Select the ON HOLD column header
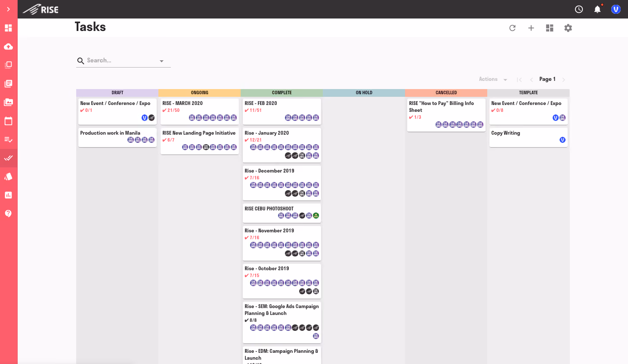628x364 pixels. coord(364,93)
